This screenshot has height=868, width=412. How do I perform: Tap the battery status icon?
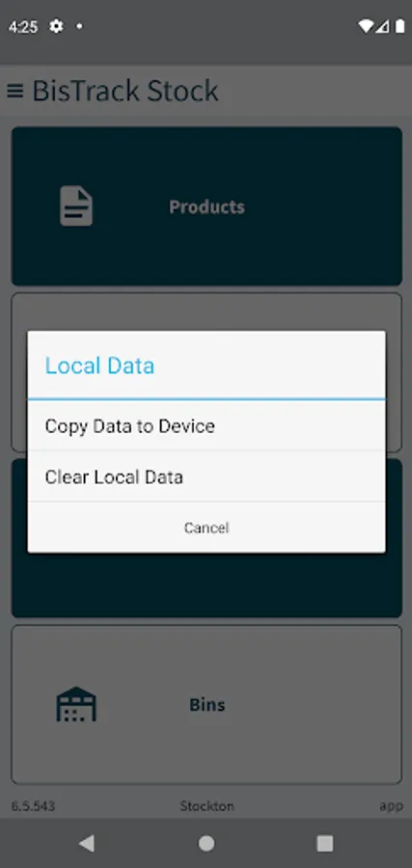pyautogui.click(x=399, y=26)
